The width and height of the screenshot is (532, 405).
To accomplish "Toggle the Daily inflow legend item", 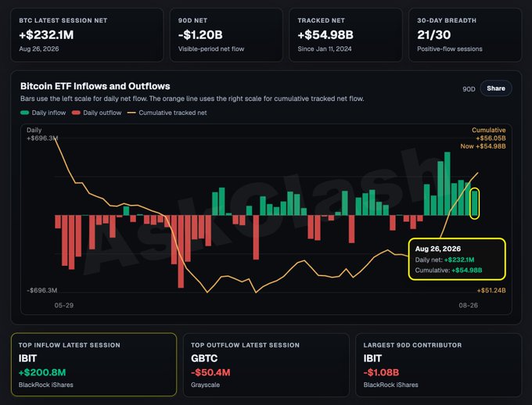I will [x=43, y=113].
